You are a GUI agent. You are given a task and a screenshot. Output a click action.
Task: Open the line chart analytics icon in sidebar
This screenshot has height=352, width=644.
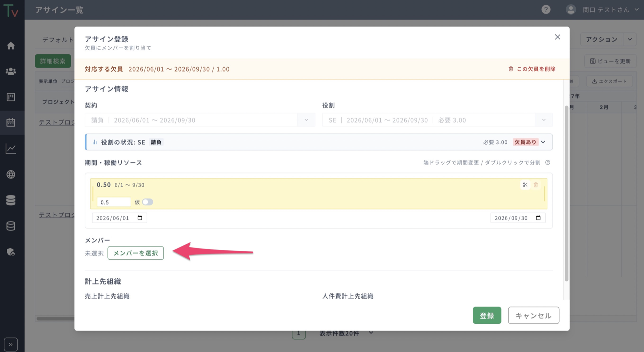[11, 148]
